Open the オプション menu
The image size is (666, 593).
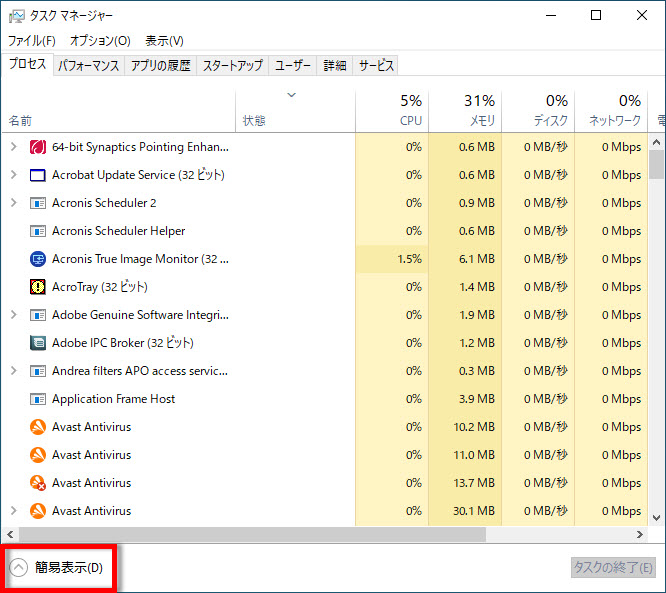(100, 41)
